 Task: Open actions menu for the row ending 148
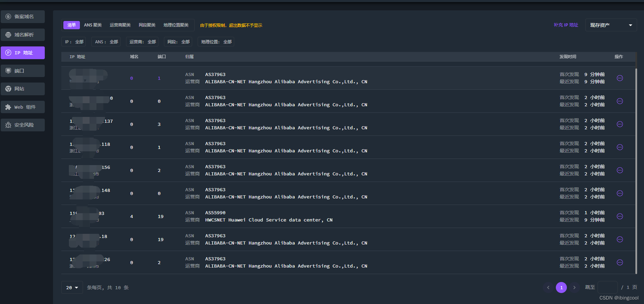click(x=620, y=193)
